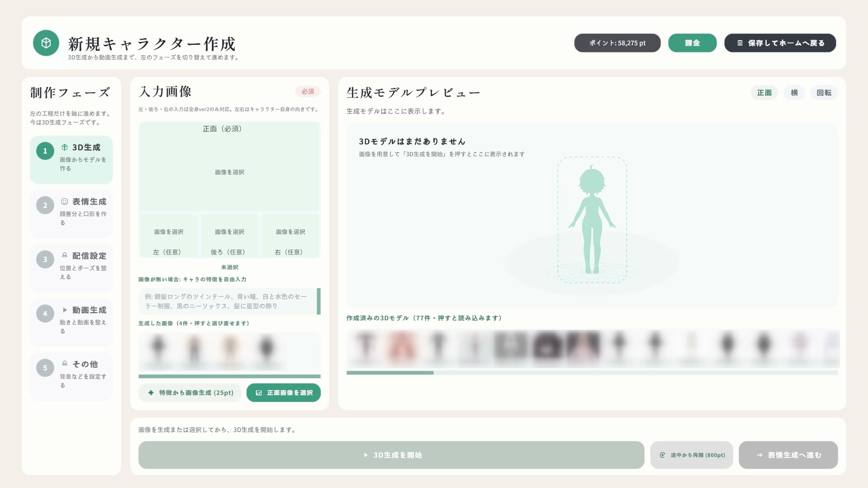Switch preview to 横 view
Viewport: 868px width, 488px height.
[794, 93]
